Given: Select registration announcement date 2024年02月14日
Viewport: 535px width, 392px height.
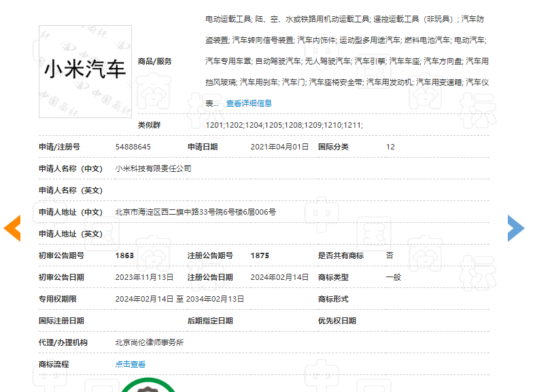Looking at the screenshot, I should pyautogui.click(x=279, y=277).
